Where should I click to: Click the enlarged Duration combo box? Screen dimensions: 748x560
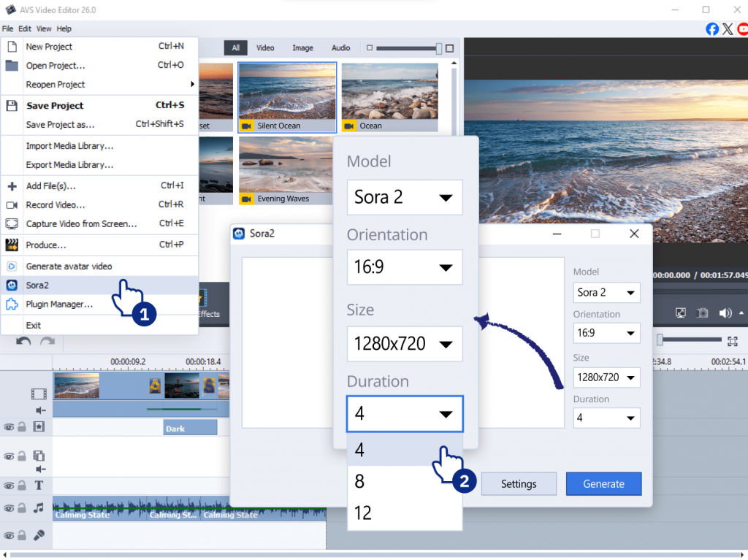pos(405,413)
